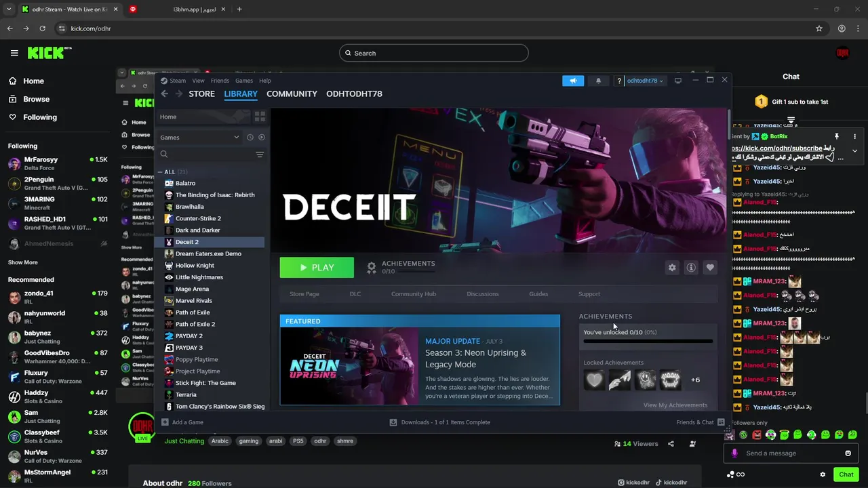Open chat settings gear icon
Image resolution: width=868 pixels, height=488 pixels.
[823, 474]
